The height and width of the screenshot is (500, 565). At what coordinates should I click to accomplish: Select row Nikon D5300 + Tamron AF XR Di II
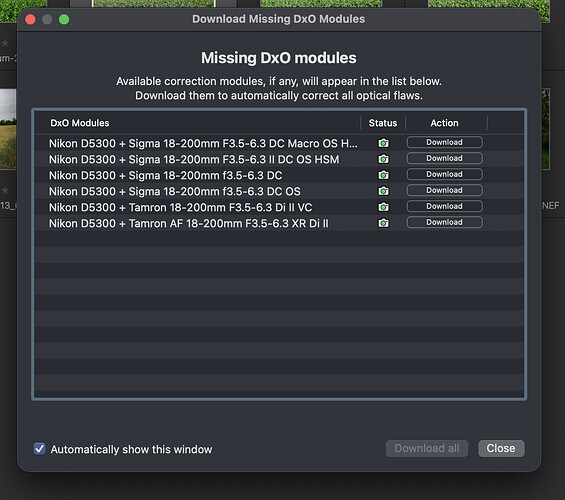pyautogui.click(x=279, y=223)
